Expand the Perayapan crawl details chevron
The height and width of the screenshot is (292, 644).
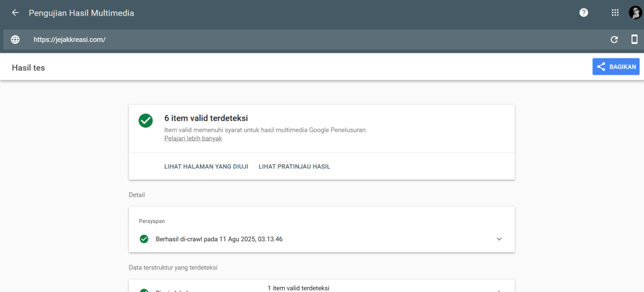coord(499,239)
